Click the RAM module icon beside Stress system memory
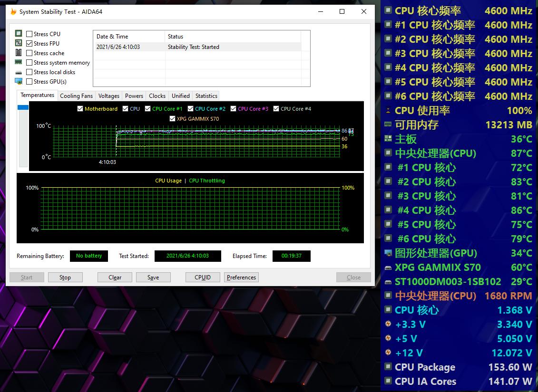The image size is (538, 392). (x=19, y=62)
